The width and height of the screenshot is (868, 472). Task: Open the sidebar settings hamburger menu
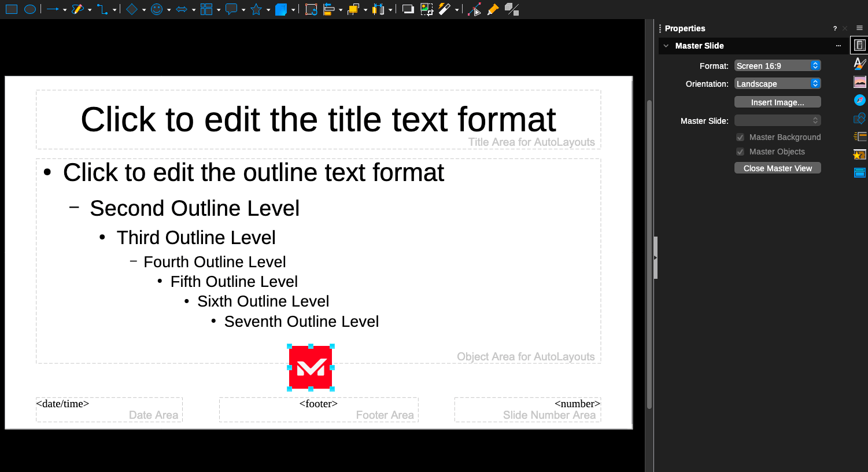pyautogui.click(x=859, y=28)
